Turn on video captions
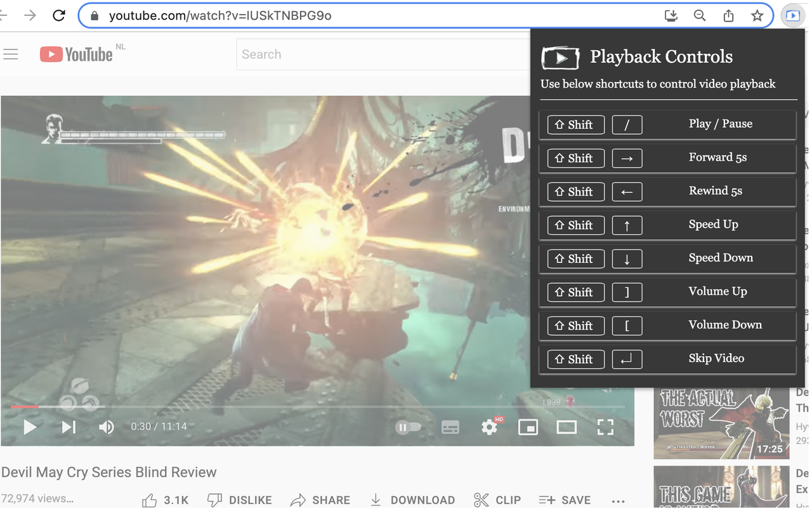Image resolution: width=812 pixels, height=508 pixels. click(450, 427)
